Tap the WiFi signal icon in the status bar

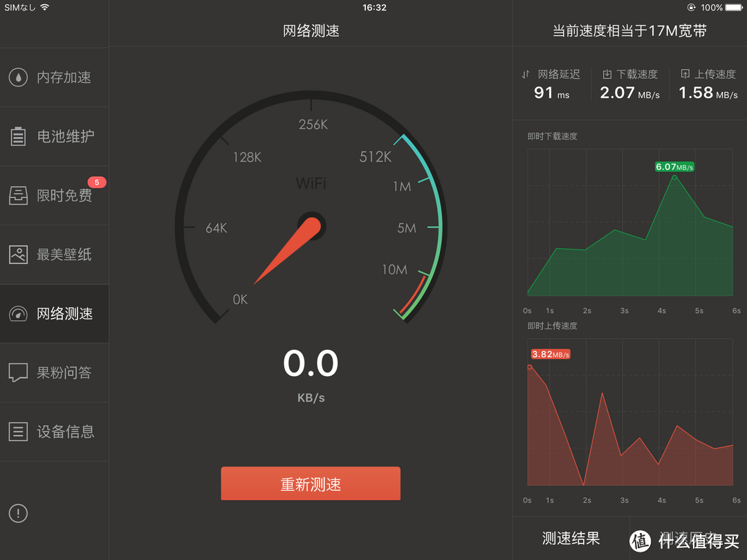point(44,7)
